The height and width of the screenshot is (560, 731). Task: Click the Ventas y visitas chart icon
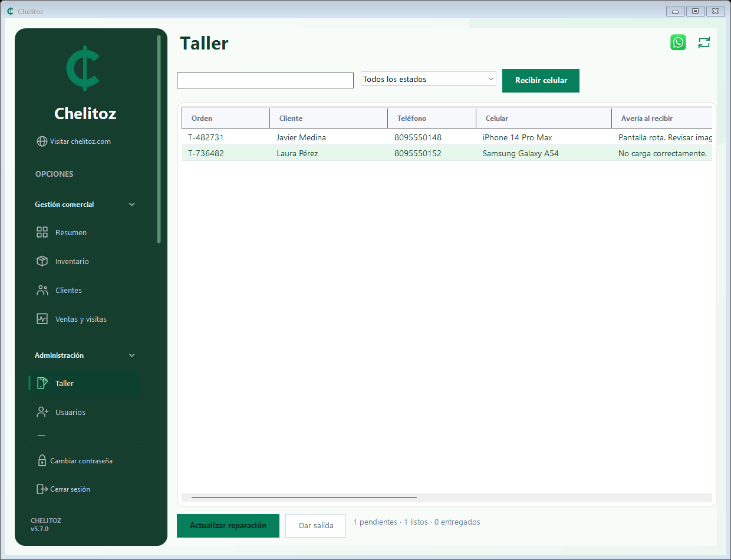(x=42, y=319)
